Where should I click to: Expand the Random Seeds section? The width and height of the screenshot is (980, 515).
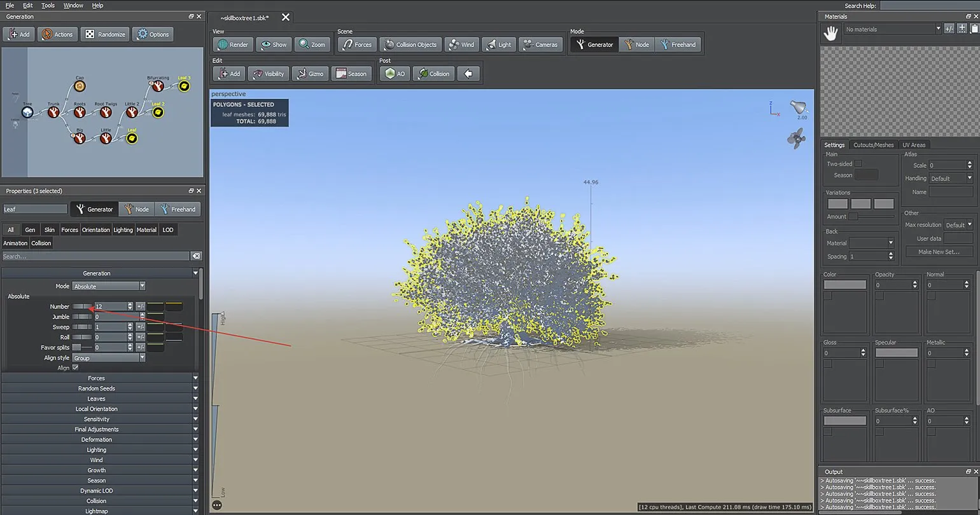click(97, 388)
